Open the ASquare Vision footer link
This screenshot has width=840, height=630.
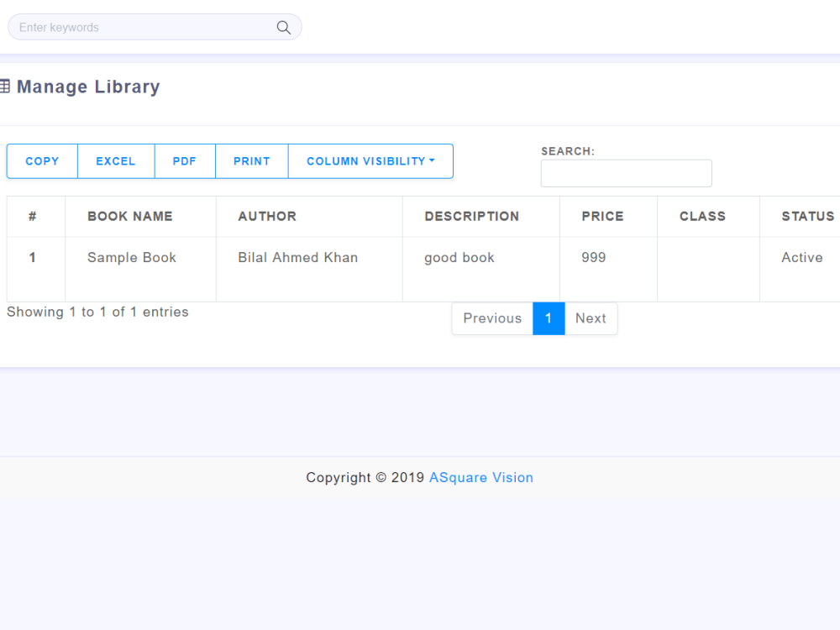[x=481, y=477]
